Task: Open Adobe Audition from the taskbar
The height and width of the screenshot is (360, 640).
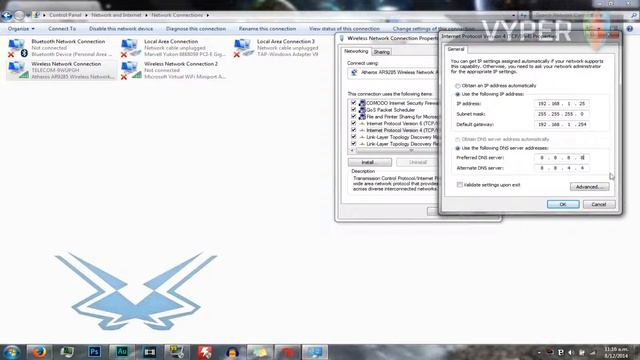Action: [x=122, y=352]
